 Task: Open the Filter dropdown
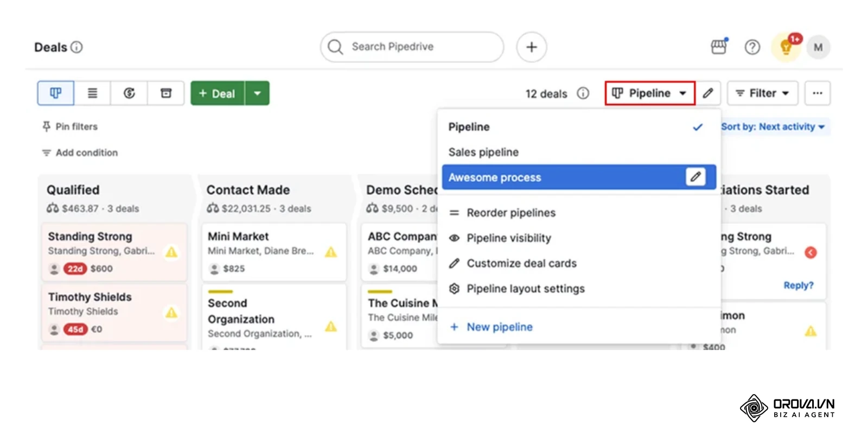(x=762, y=93)
